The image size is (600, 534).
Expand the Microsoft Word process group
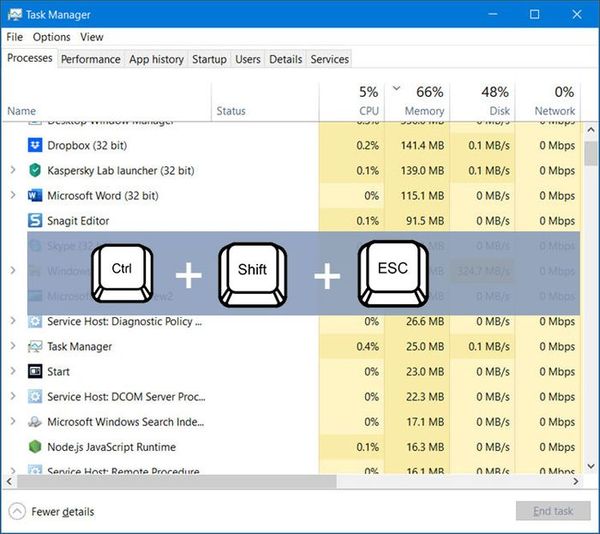[13, 196]
